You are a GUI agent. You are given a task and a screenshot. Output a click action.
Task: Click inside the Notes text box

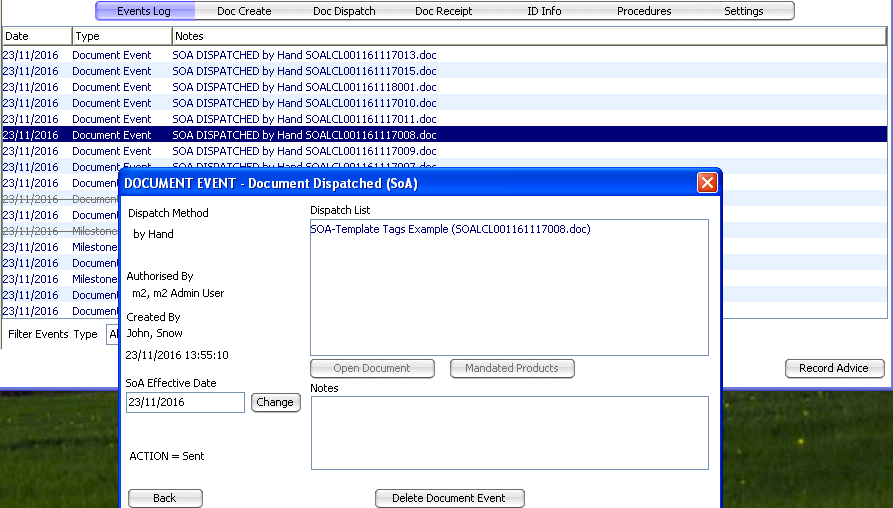click(x=509, y=433)
